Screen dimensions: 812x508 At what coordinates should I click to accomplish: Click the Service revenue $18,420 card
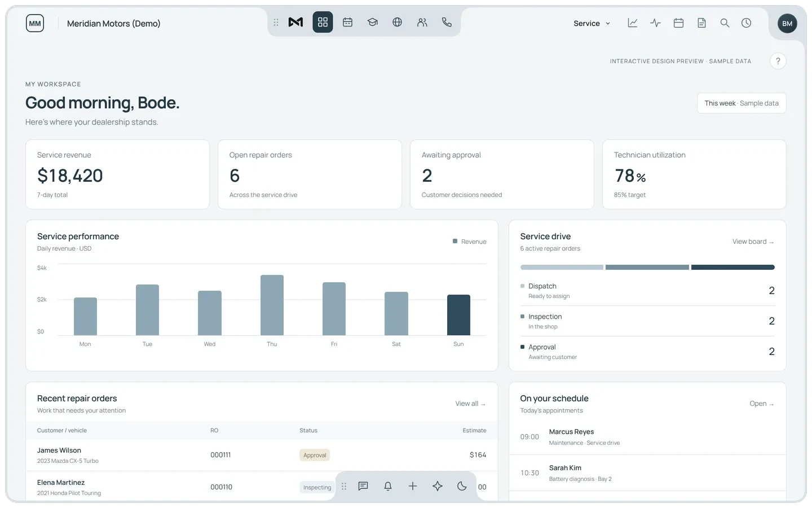[x=117, y=174]
